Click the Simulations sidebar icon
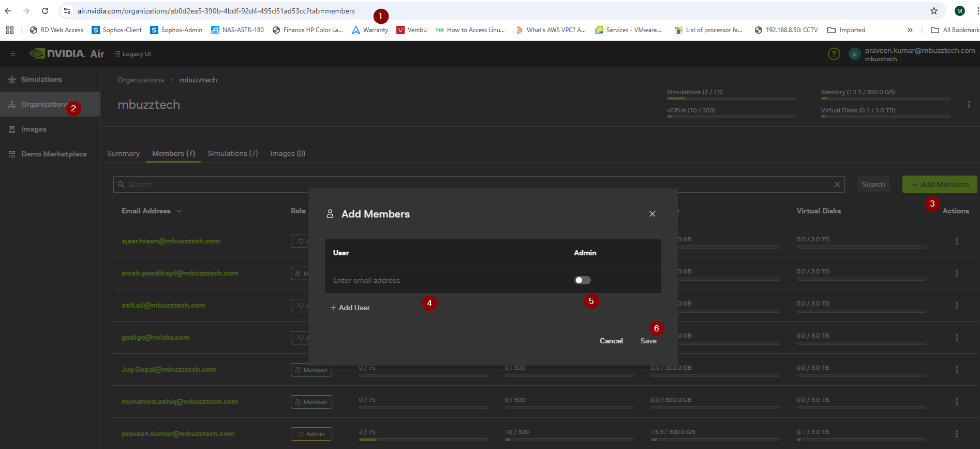 coord(12,80)
